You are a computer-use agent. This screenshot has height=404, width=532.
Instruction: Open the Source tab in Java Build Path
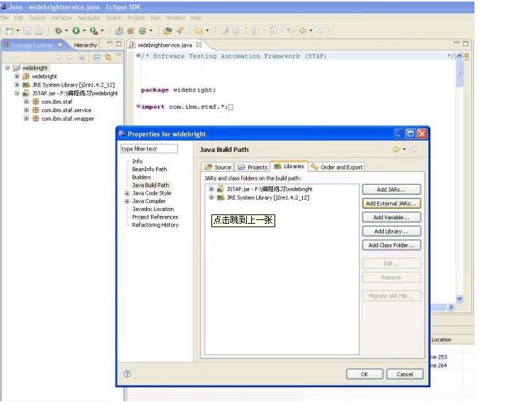tap(218, 167)
